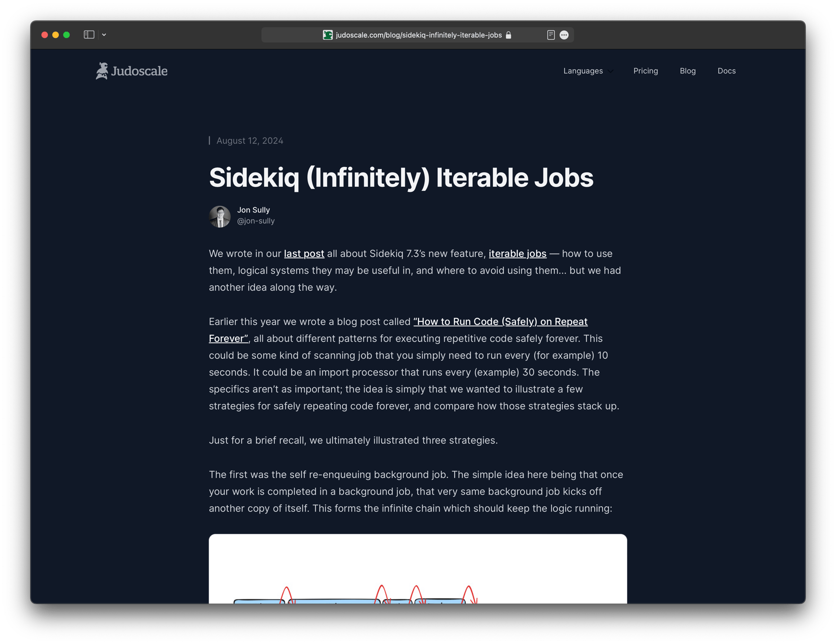Toggle the Safari sidebar icon
The width and height of the screenshot is (836, 644).
pyautogui.click(x=89, y=35)
